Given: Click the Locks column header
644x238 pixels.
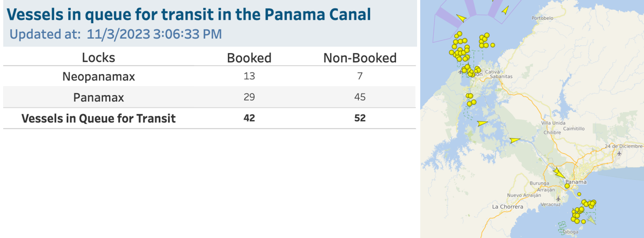Looking at the screenshot, I should (x=98, y=58).
